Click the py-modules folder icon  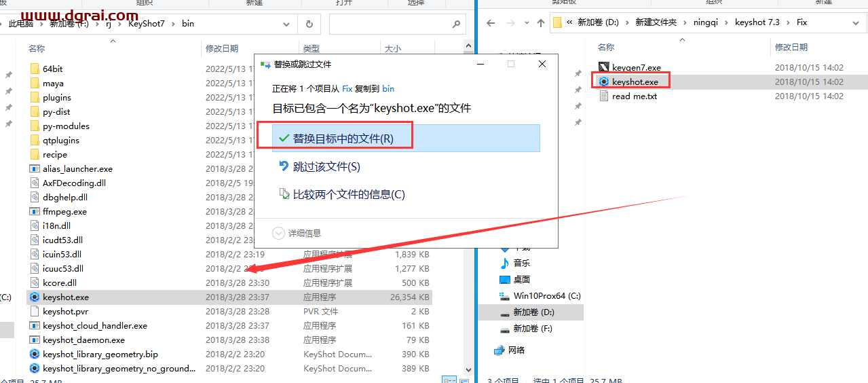(35, 126)
